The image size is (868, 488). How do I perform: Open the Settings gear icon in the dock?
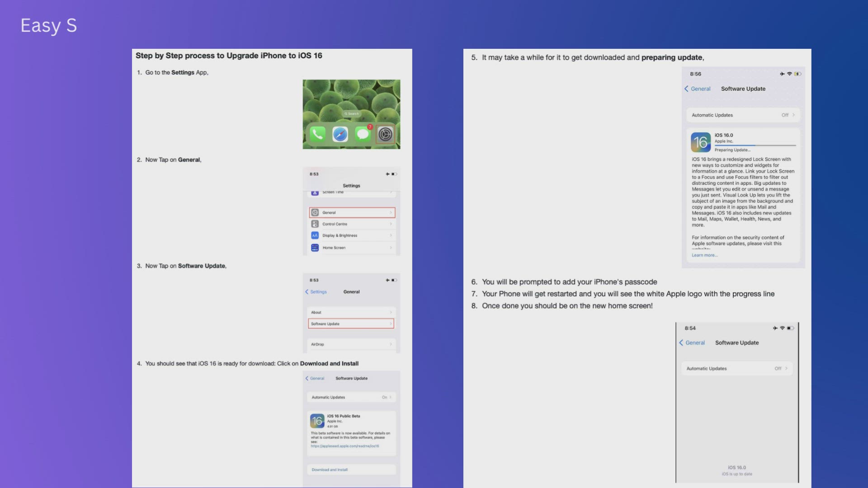385,134
